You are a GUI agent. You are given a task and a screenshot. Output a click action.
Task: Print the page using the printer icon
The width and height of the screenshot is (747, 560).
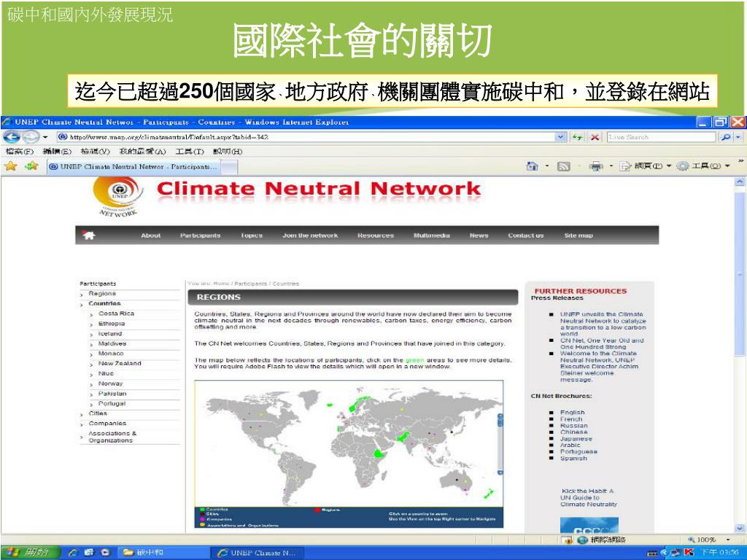(595, 166)
